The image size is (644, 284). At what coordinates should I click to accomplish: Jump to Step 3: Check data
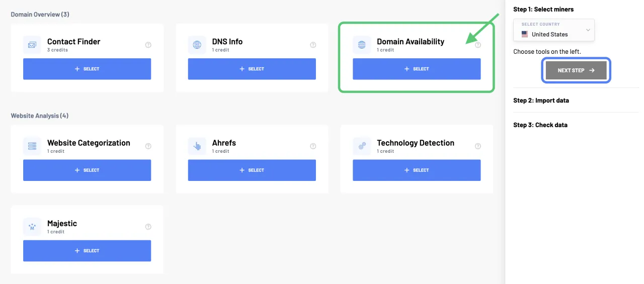(540, 125)
